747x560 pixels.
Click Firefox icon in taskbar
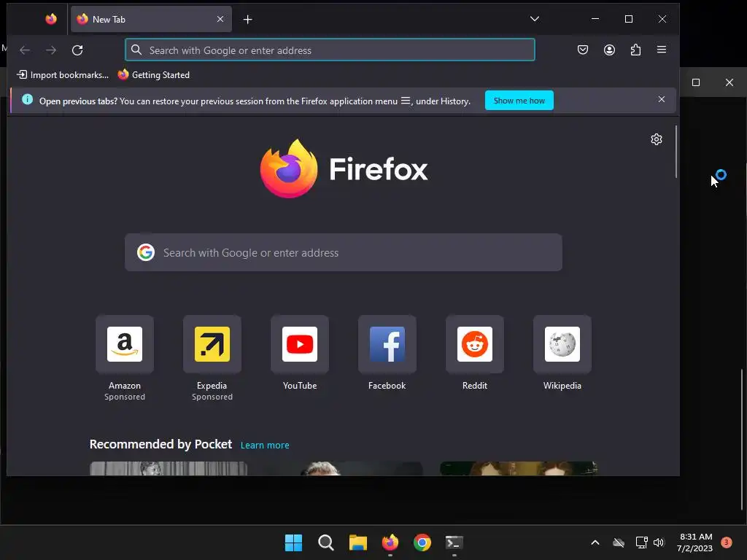pyautogui.click(x=390, y=542)
